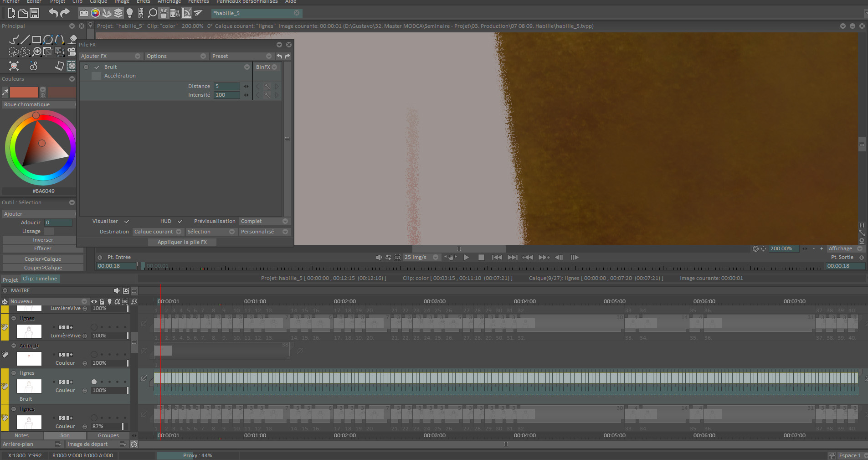The width and height of the screenshot is (868, 460).
Task: Open a project using the folder icon
Action: 23,13
